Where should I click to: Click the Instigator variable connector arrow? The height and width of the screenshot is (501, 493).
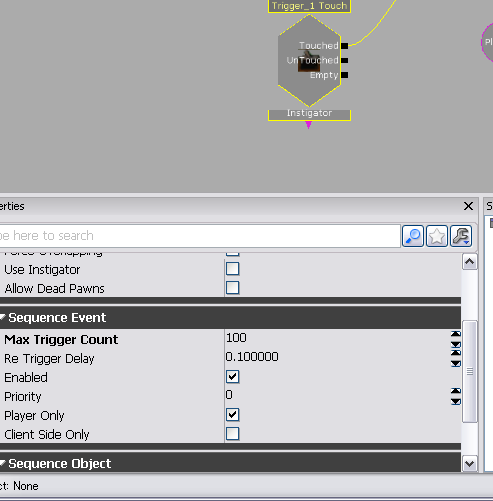309,125
